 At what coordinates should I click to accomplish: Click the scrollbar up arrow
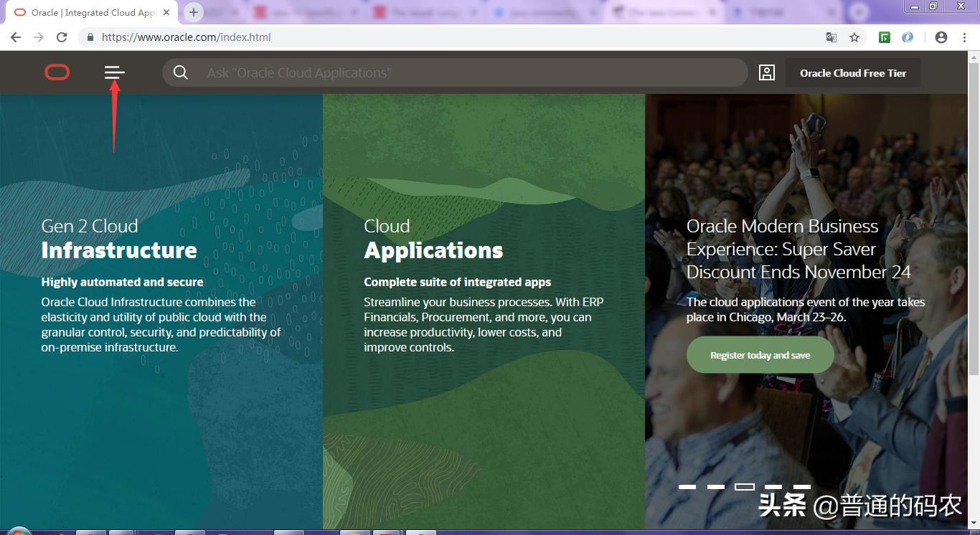point(974,56)
